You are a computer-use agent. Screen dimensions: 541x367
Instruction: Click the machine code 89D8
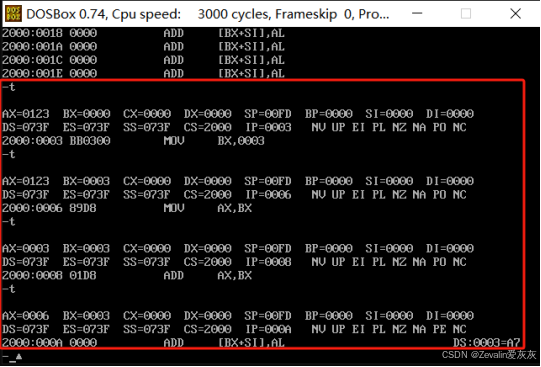coord(83,208)
